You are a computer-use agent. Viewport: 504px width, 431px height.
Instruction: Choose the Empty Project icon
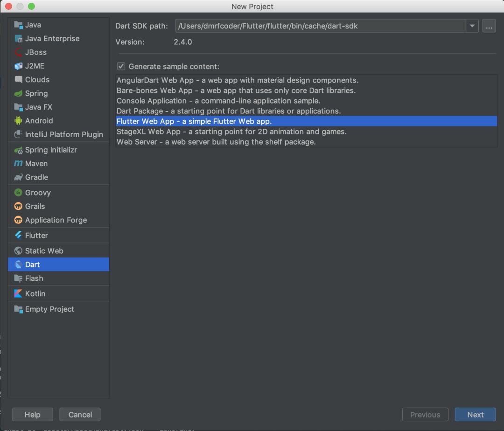[18, 309]
